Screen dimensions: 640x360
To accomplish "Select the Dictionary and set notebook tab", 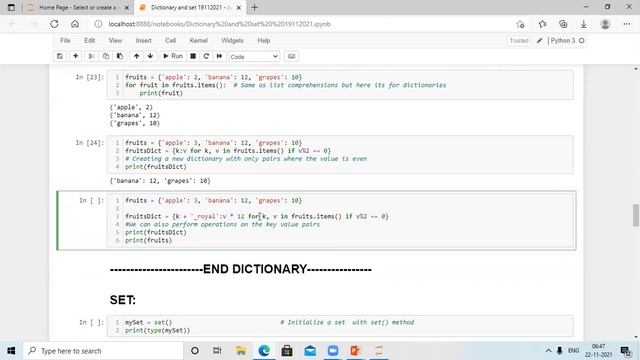I will pyautogui.click(x=190, y=7).
